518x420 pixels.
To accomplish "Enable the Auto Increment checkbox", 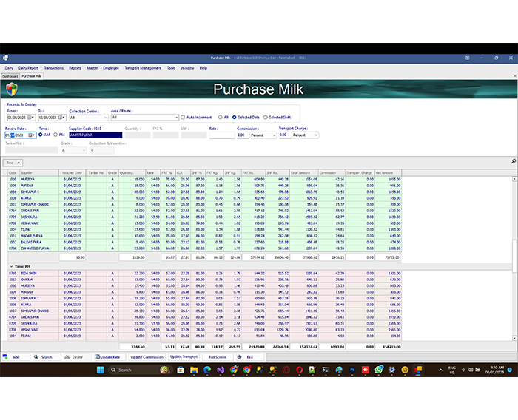I will tap(183, 117).
